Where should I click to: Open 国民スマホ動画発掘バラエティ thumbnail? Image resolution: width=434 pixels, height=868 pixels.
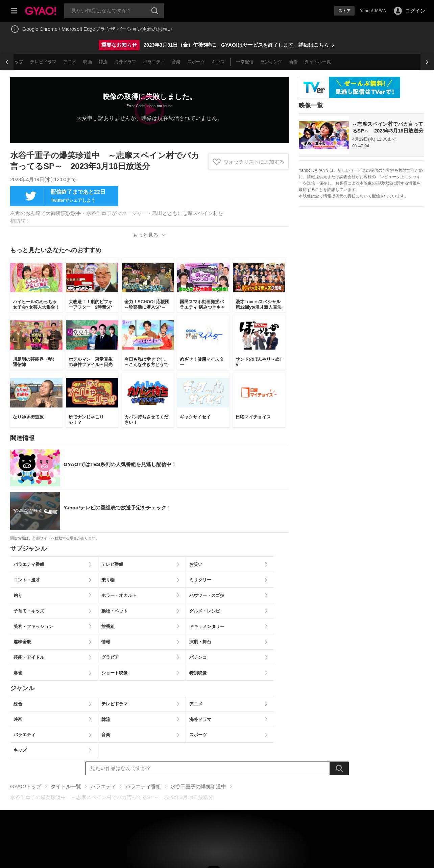pyautogui.click(x=203, y=278)
